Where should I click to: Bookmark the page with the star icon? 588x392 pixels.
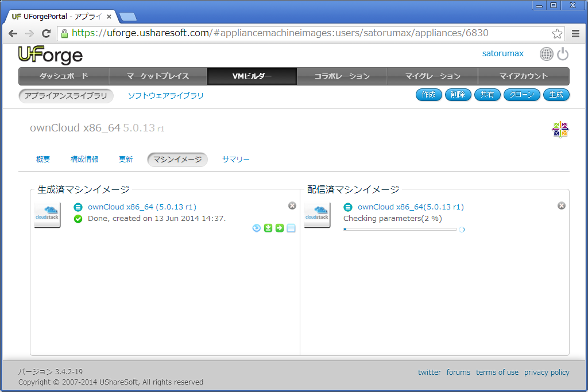click(x=557, y=34)
